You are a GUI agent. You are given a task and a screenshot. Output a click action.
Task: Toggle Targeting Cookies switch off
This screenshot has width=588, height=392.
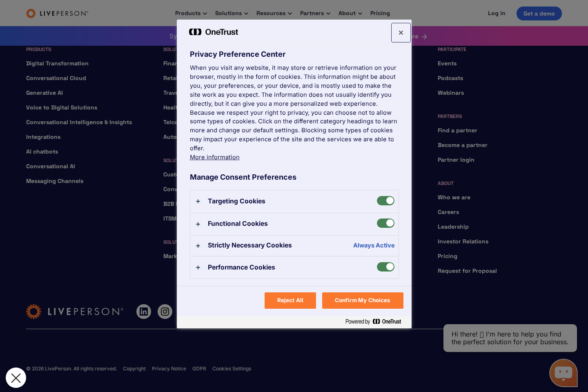pos(385,201)
